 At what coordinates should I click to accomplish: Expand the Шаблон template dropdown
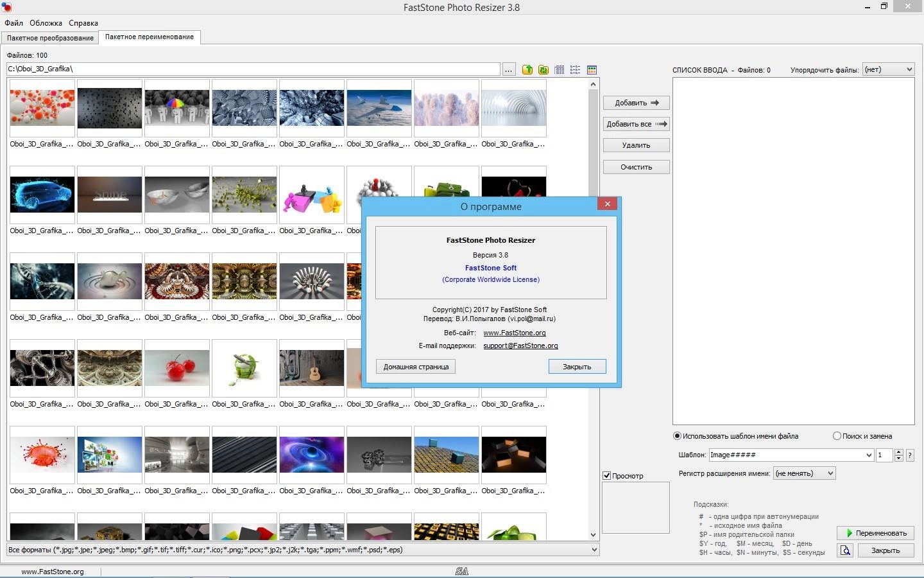869,455
